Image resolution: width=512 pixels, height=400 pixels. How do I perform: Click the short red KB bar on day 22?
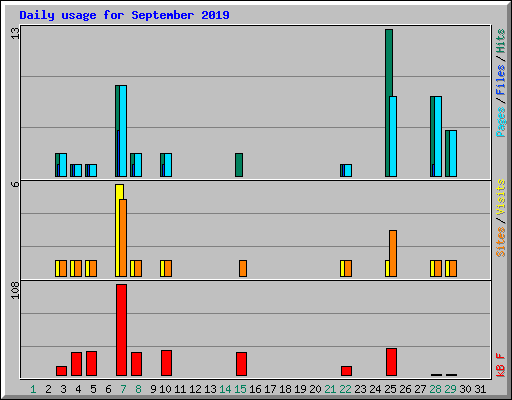(346, 371)
